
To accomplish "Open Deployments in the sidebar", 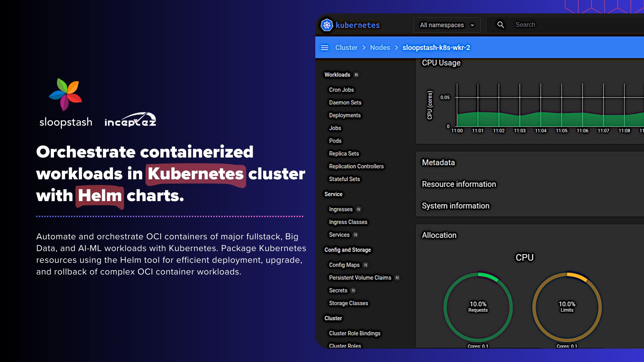I will click(x=345, y=115).
